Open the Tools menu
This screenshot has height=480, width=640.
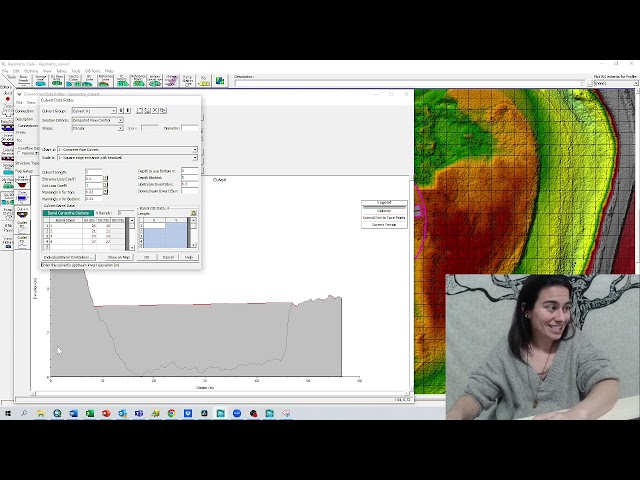click(76, 71)
